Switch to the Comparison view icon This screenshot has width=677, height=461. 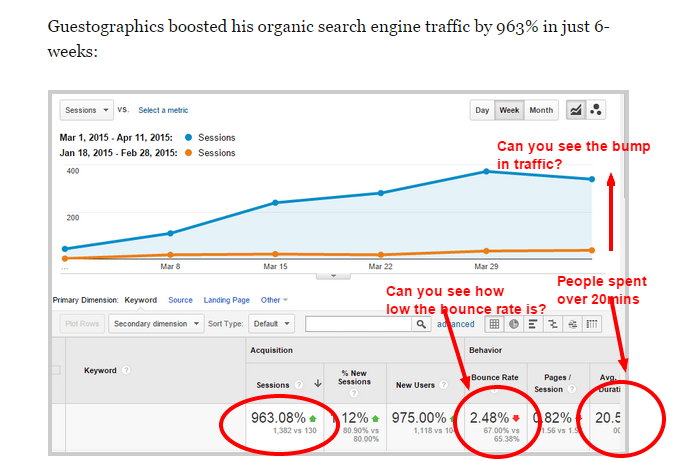(553, 324)
